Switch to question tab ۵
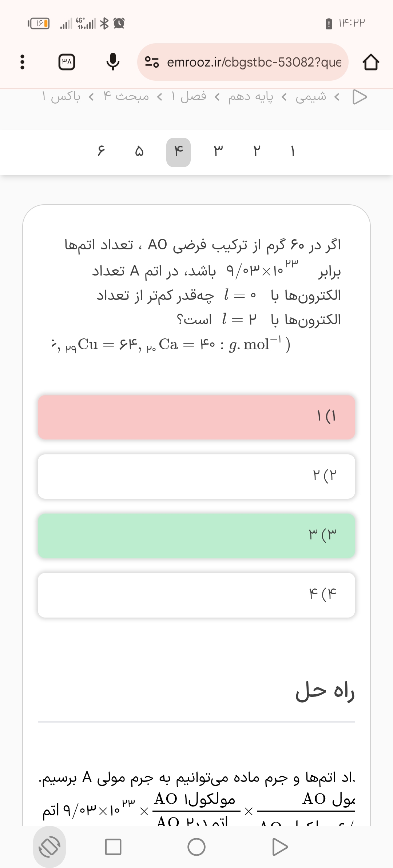This screenshot has width=393, height=868. point(139,152)
